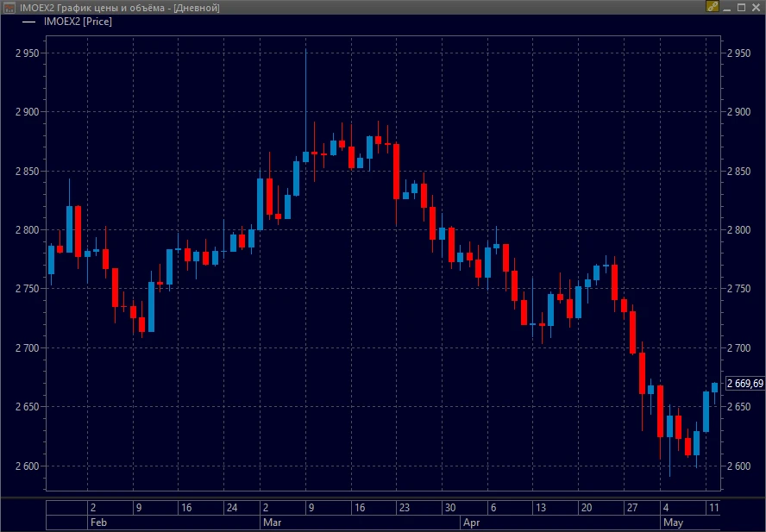Click 2 900 on the right price axis
The width and height of the screenshot is (766, 532).
(738, 112)
